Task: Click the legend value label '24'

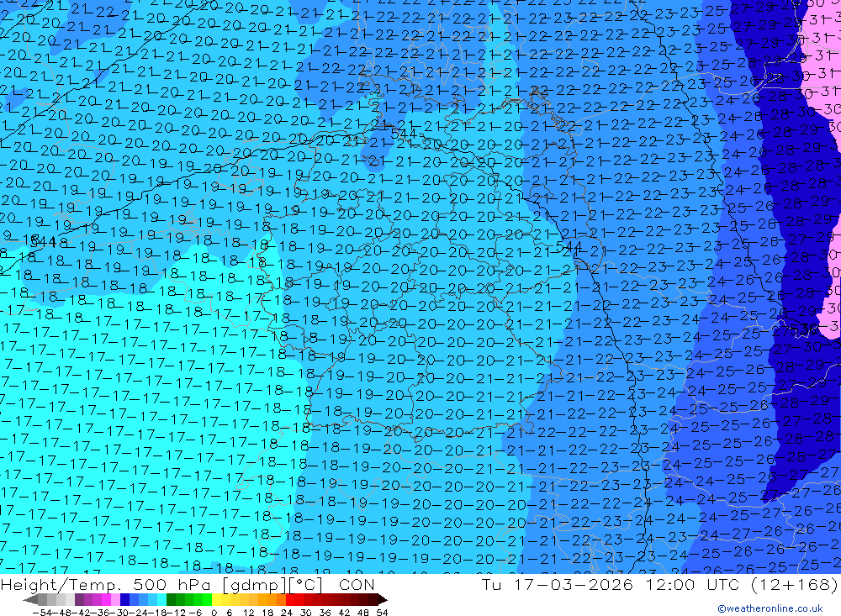Action: (x=287, y=613)
